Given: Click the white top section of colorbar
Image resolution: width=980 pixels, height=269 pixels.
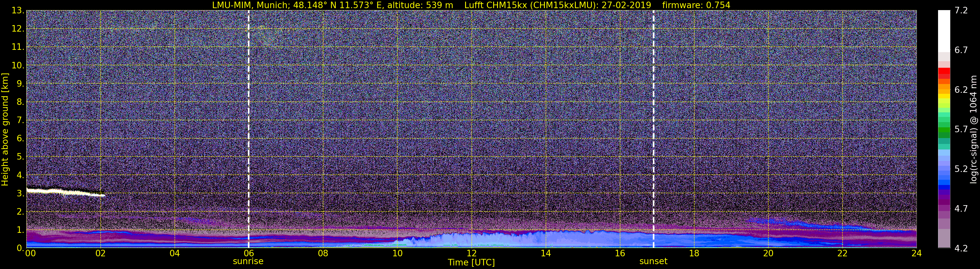Looking at the screenshot, I should 944,31.
